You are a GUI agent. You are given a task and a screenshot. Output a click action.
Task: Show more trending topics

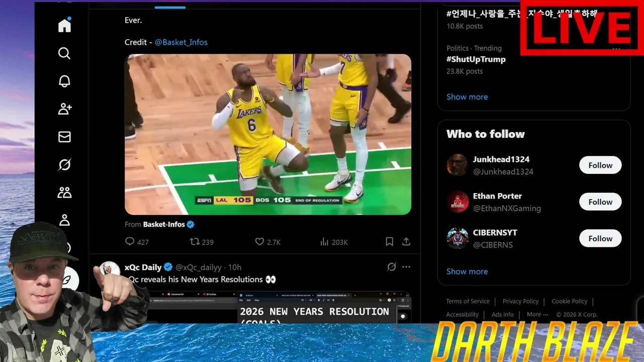click(x=467, y=97)
